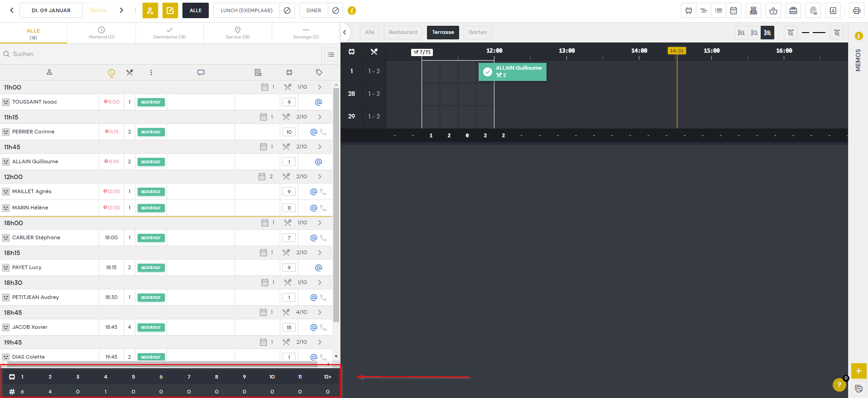Print the reservation list
Screen dimensions: 868x398
pyautogui.click(x=856, y=10)
